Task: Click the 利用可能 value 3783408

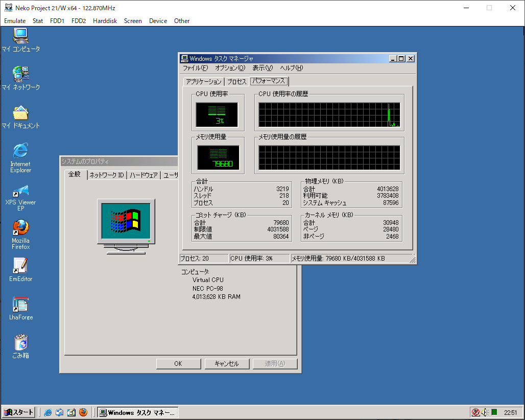Action: point(388,196)
